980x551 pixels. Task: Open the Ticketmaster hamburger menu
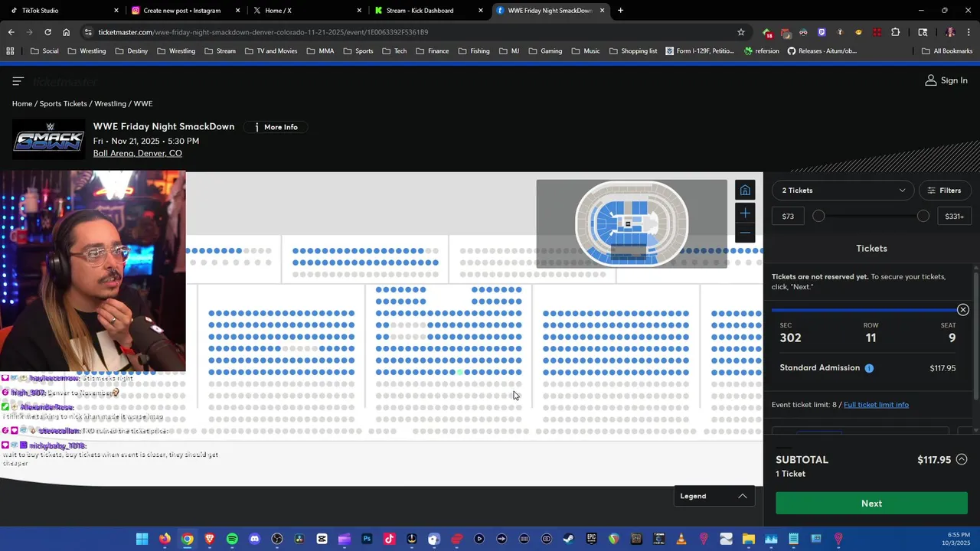point(18,80)
